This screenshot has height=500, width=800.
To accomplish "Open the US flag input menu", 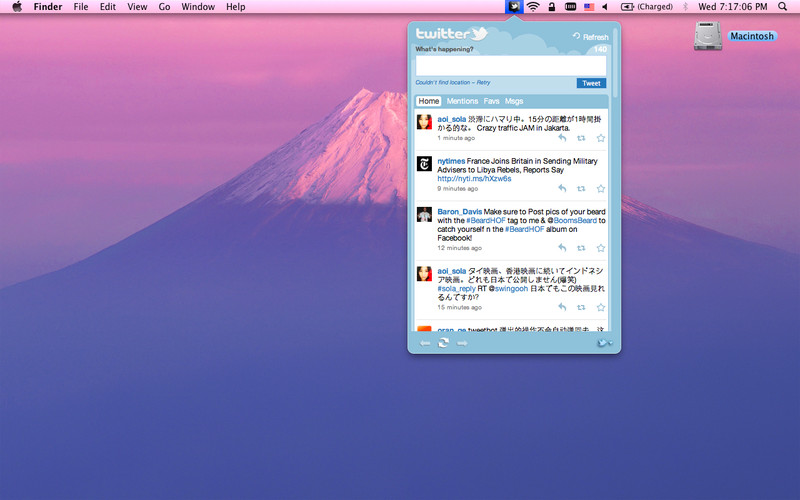I will (x=589, y=7).
